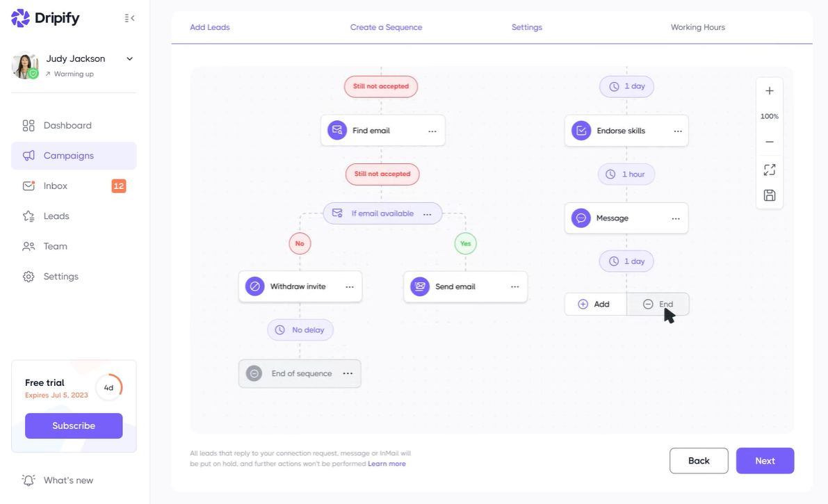Zoom in with the plus icon

(770, 91)
